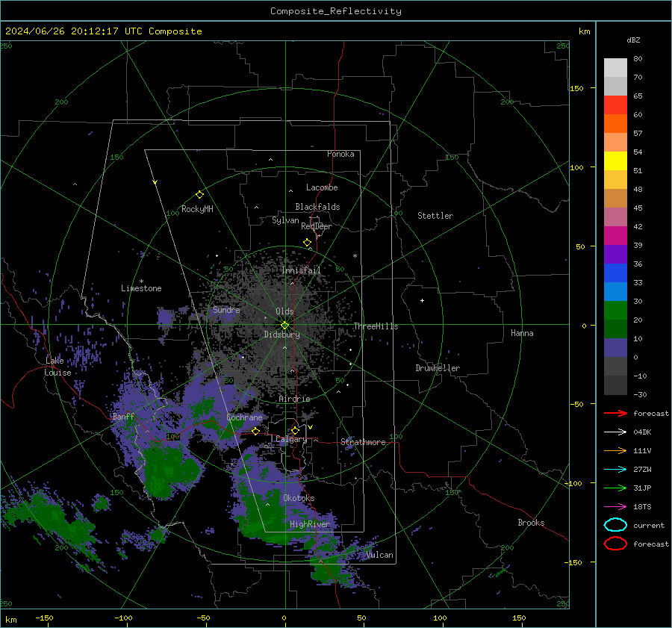Select the bright yellow swatch above 51
The height and width of the screenshot is (628, 672).
[615, 161]
